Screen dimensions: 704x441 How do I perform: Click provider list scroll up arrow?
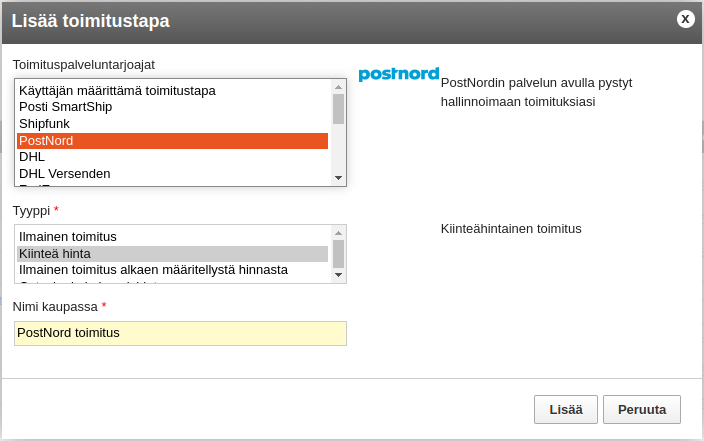point(339,87)
